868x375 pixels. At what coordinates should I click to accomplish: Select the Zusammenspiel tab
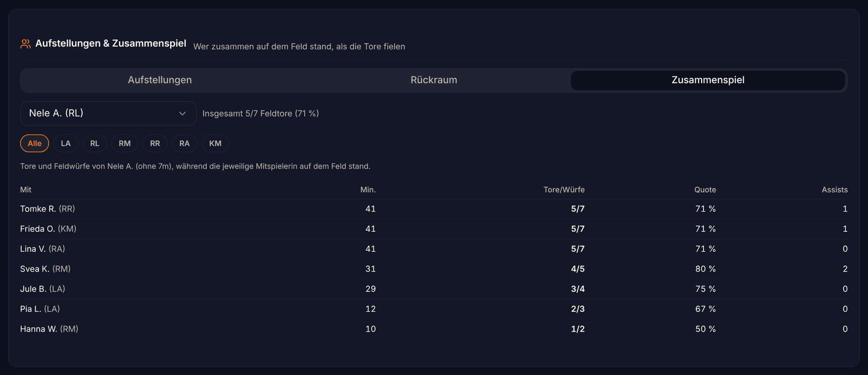coord(708,80)
